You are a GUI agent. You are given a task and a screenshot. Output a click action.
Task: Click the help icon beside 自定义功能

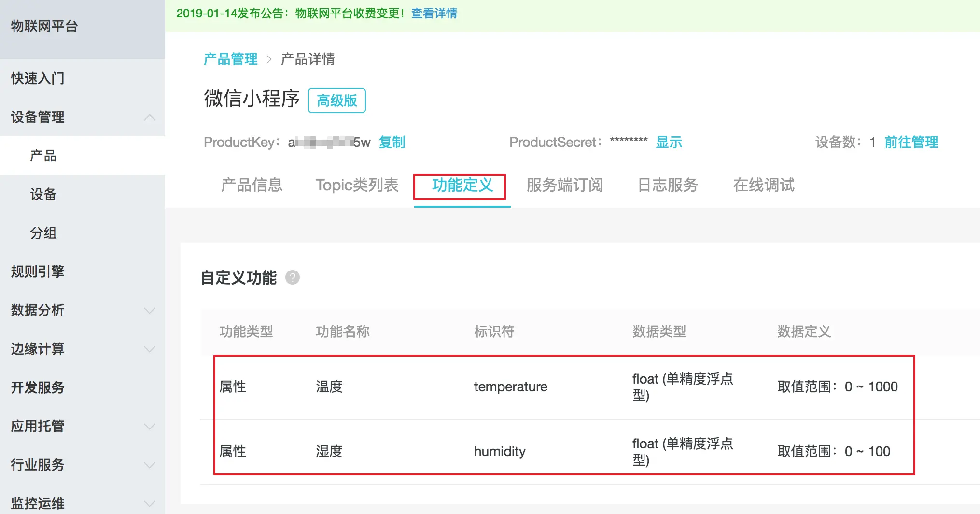(x=293, y=277)
